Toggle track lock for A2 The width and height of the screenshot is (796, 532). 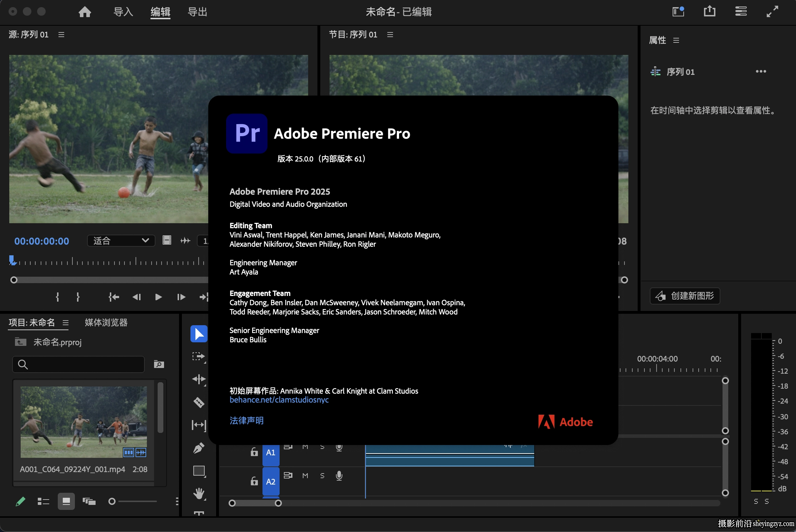(x=254, y=481)
